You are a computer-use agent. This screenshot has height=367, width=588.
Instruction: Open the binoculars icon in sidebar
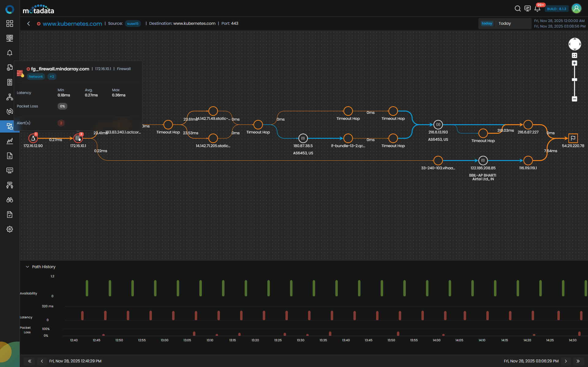pyautogui.click(x=10, y=200)
